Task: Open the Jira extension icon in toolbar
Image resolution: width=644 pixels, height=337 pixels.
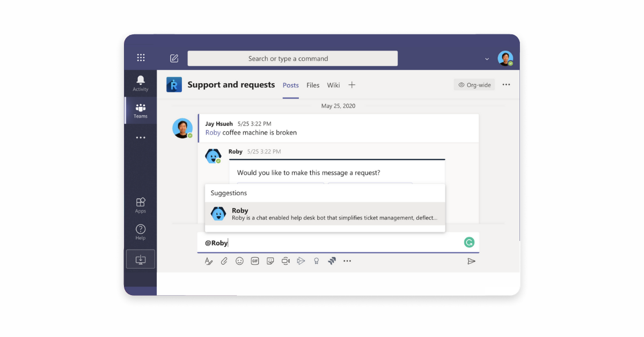Action: point(332,261)
